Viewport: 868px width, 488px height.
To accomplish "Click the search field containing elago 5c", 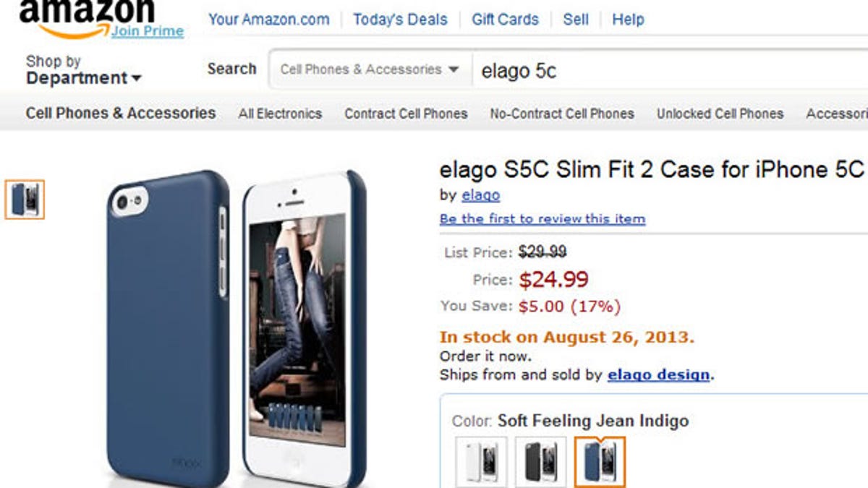I will 651,70.
